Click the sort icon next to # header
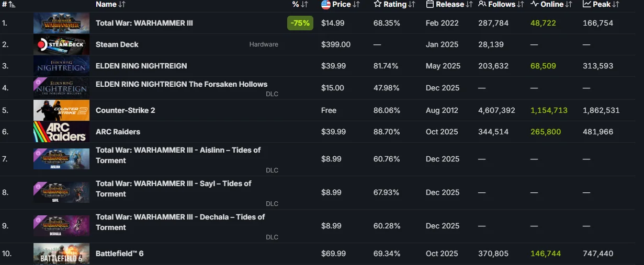 [12, 4]
